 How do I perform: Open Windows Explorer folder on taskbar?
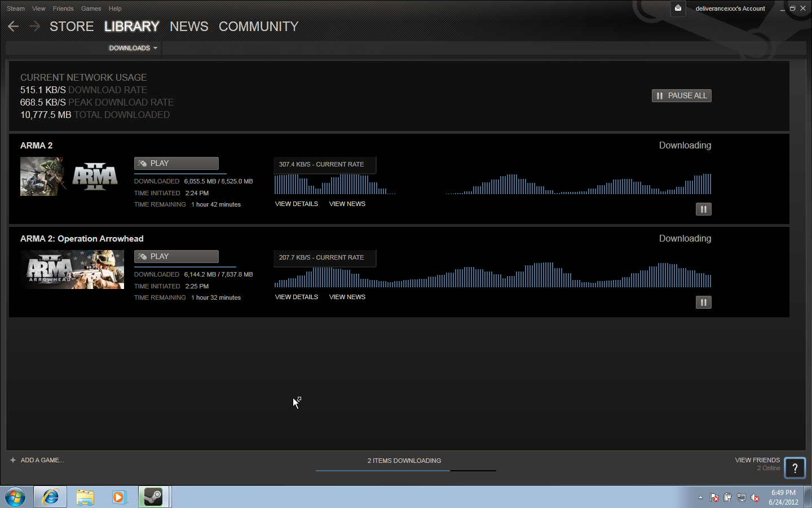pos(85,497)
